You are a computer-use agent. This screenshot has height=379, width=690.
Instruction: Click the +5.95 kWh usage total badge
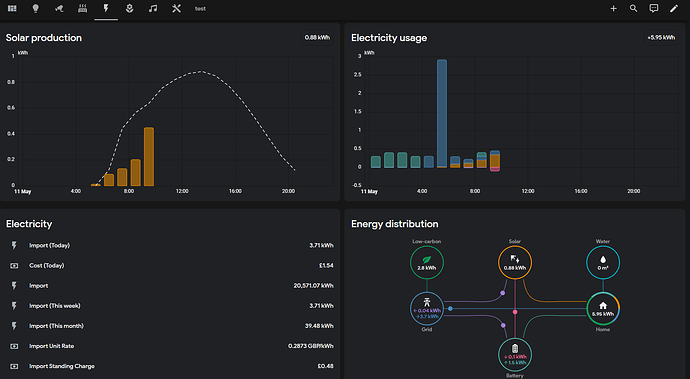tap(661, 38)
